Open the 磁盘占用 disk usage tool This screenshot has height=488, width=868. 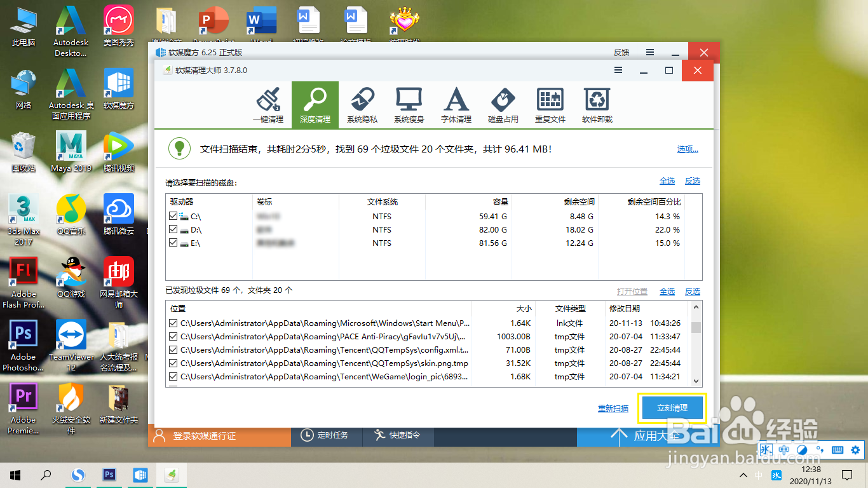(503, 104)
